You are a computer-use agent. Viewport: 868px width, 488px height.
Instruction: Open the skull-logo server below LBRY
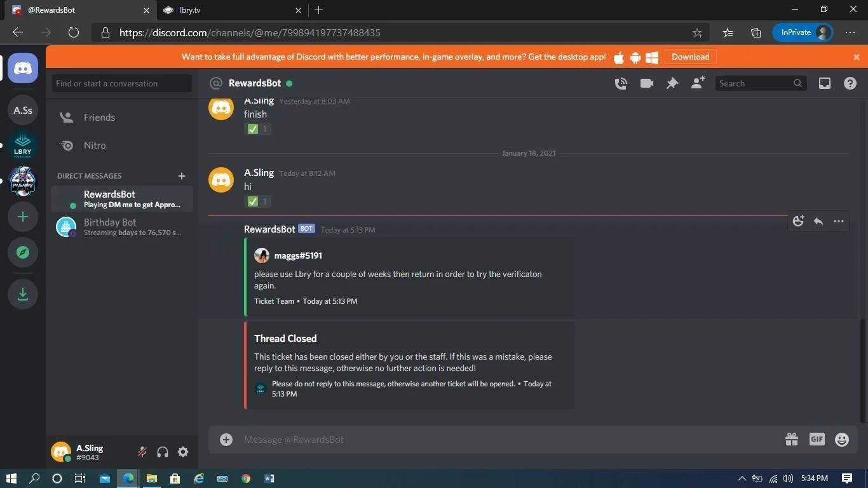tap(23, 181)
